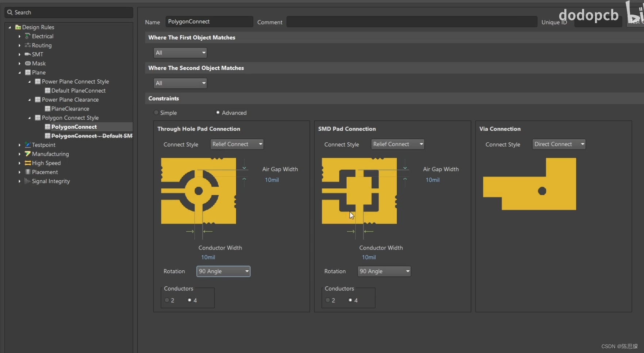Collapse the Plane tree node
This screenshot has height=353, width=644.
[19, 72]
